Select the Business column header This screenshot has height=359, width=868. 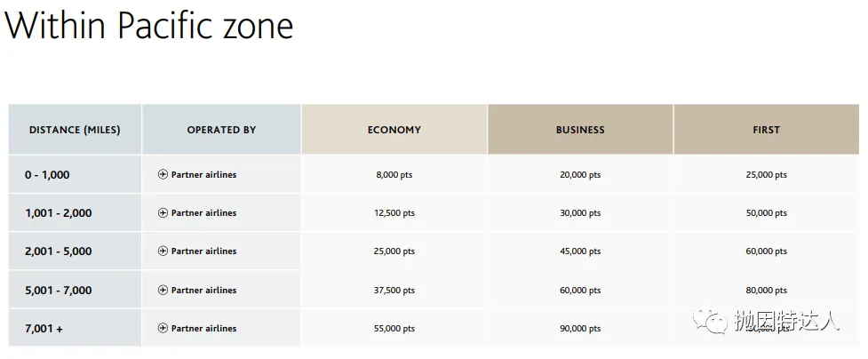[580, 130]
